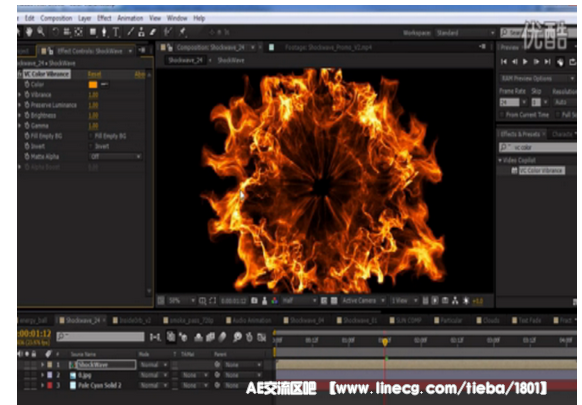The height and width of the screenshot is (405, 582).
Task: Collapse the Video Copilot category
Action: click(500, 160)
